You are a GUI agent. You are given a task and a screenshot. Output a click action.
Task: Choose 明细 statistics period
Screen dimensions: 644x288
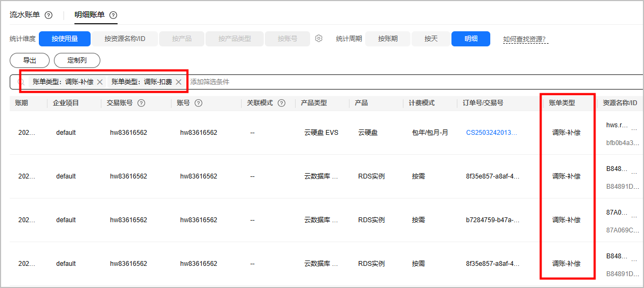pyautogui.click(x=471, y=39)
